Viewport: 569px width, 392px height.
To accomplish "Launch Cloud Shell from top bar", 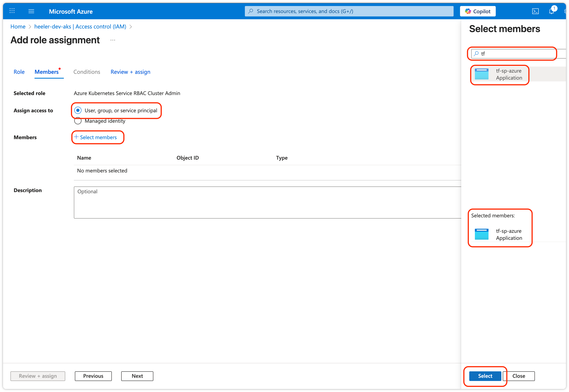I will (x=535, y=11).
